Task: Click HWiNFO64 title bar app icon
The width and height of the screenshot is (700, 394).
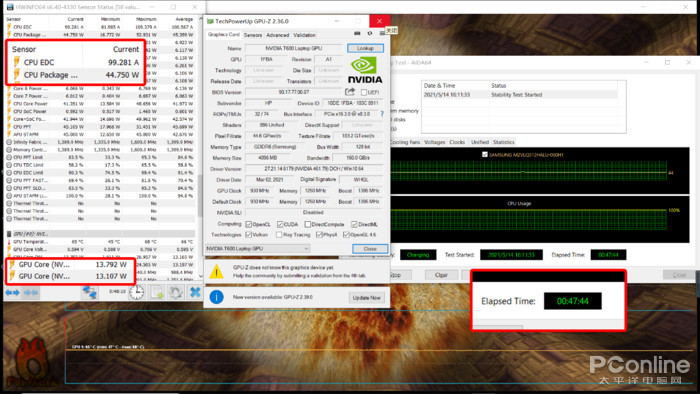Action: coord(10,7)
